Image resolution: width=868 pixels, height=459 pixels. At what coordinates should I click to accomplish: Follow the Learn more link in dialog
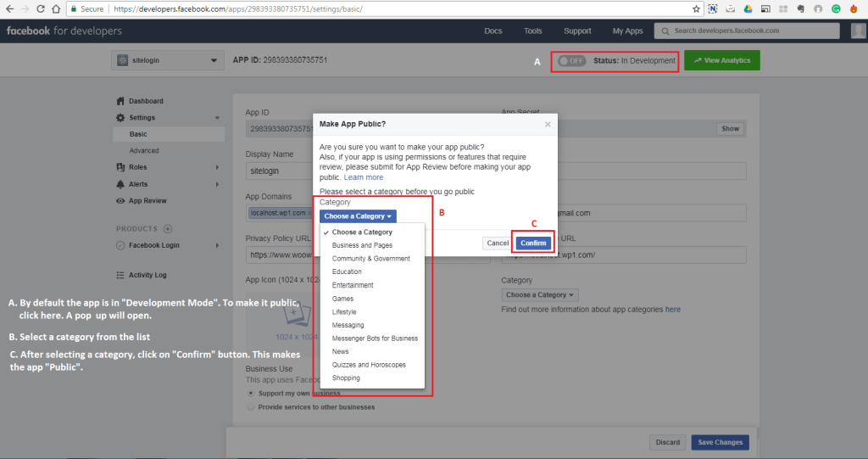(363, 177)
